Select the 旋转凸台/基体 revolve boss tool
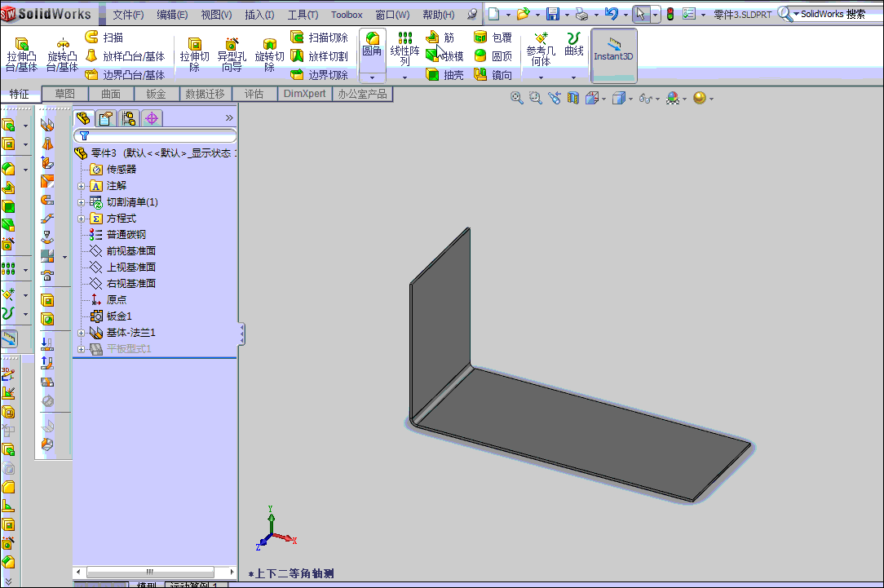Screen dimensions: 884x588 pos(62,55)
